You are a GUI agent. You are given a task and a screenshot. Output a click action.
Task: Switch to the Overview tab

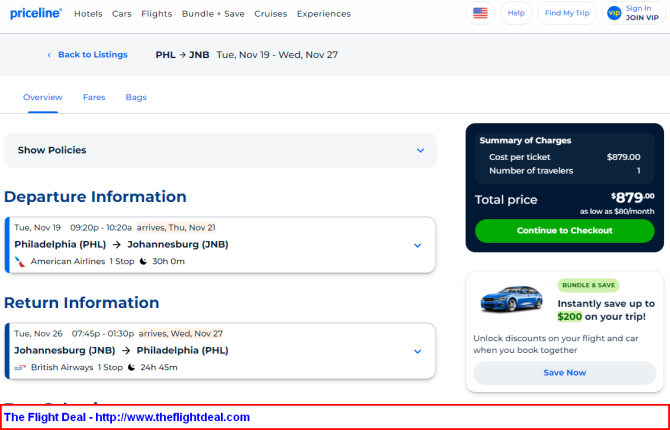point(43,97)
